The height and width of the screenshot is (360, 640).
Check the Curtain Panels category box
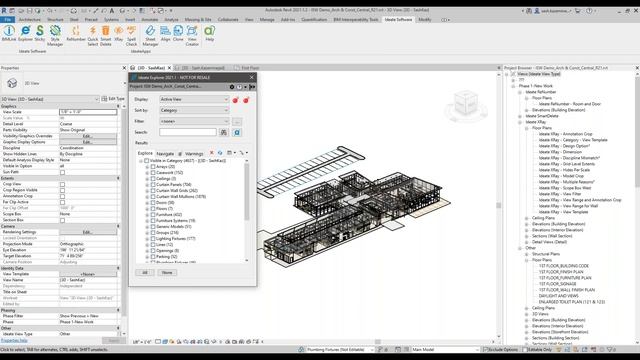pyautogui.click(x=153, y=184)
